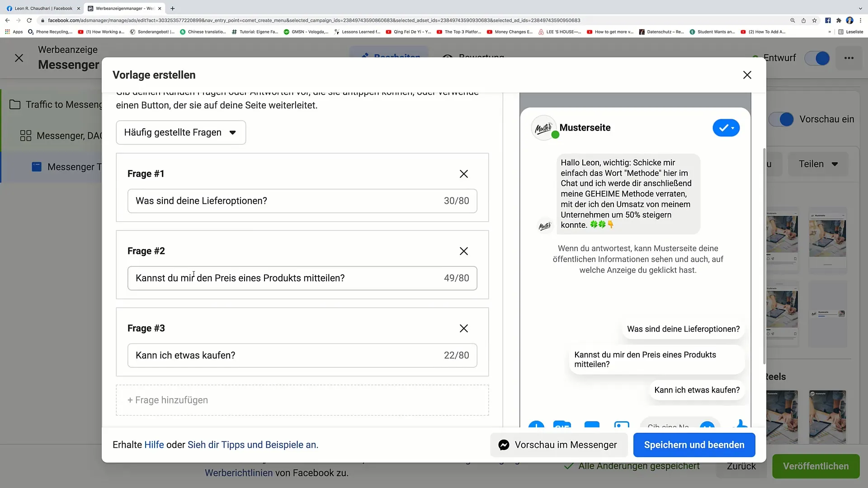
Task: Open the three-dots more options menu
Action: pyautogui.click(x=849, y=58)
